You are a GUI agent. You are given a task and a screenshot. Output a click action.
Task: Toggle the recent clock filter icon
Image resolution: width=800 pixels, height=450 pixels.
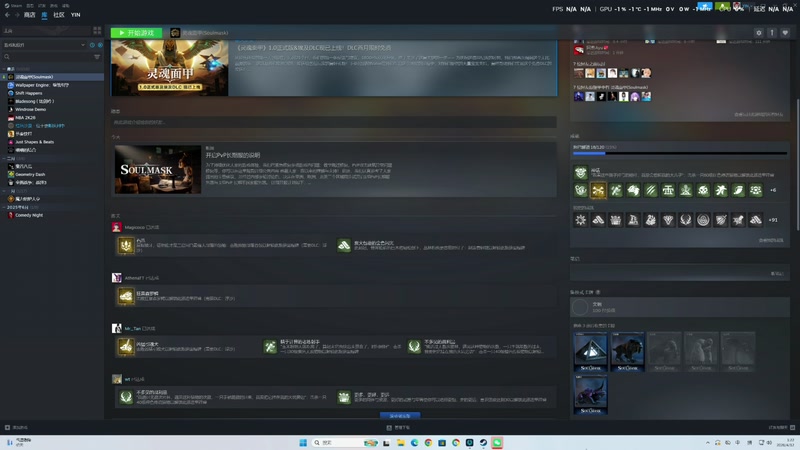coord(92,45)
